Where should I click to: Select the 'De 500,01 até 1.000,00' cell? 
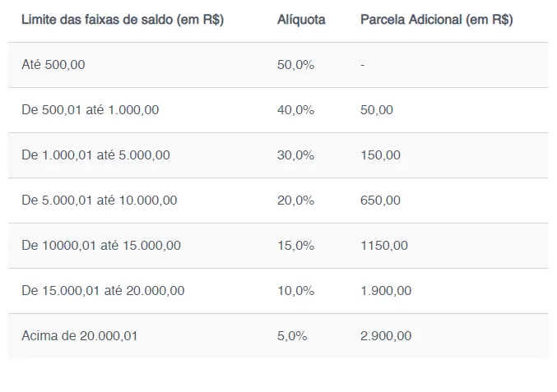coord(91,110)
